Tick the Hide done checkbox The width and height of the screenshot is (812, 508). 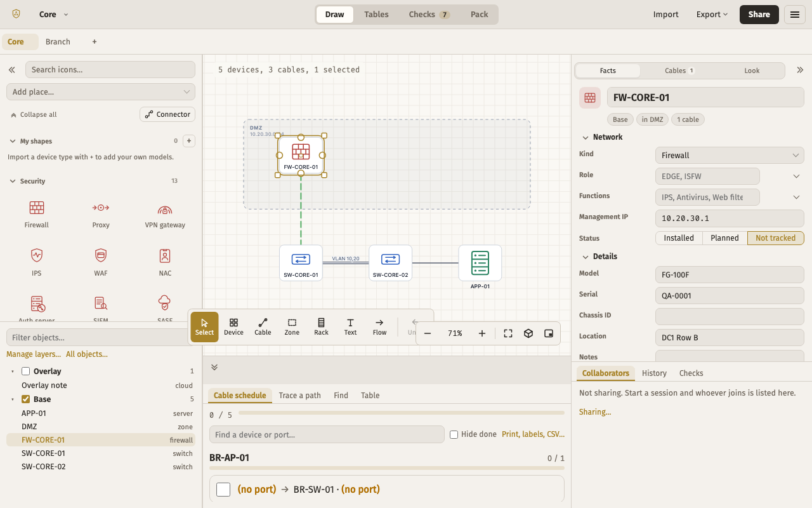click(x=454, y=435)
